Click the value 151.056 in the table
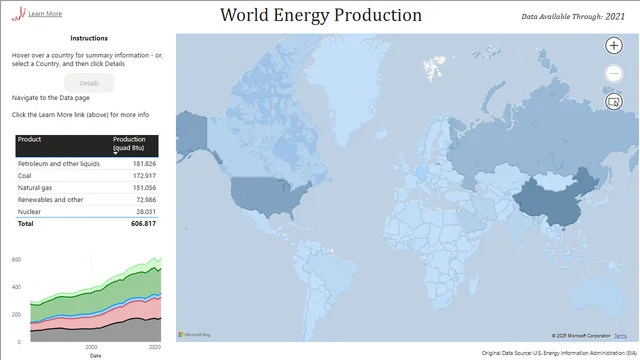Viewport: 640px width, 360px height. [x=144, y=188]
